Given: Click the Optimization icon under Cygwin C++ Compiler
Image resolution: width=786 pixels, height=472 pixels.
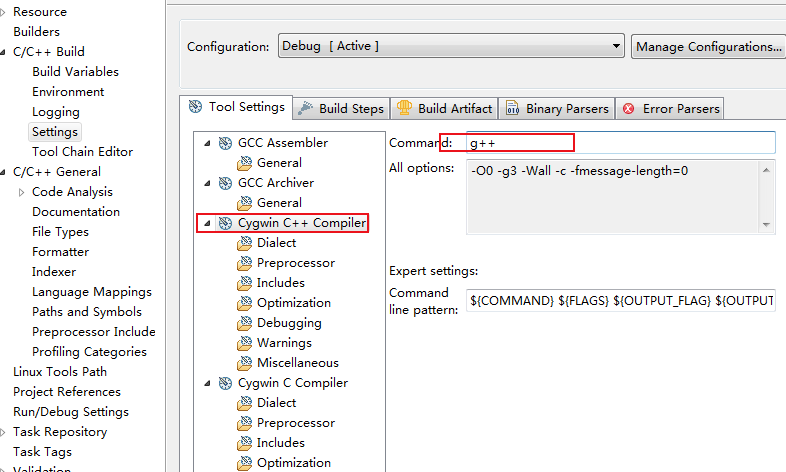Looking at the screenshot, I should [x=244, y=303].
